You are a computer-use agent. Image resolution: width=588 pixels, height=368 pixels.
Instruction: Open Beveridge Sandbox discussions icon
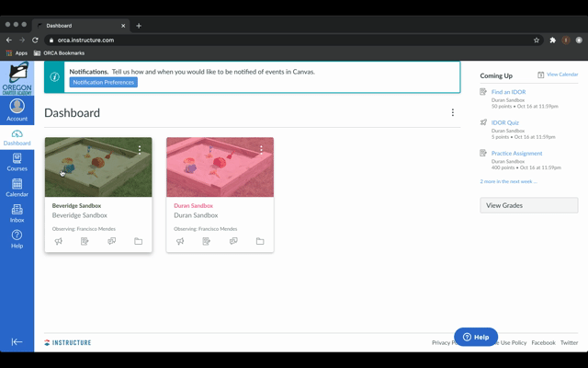click(112, 241)
